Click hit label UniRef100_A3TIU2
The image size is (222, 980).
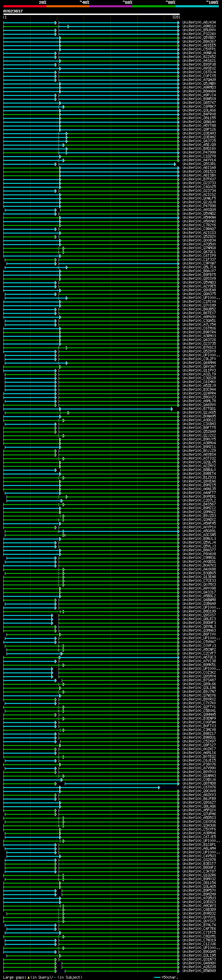199,459
